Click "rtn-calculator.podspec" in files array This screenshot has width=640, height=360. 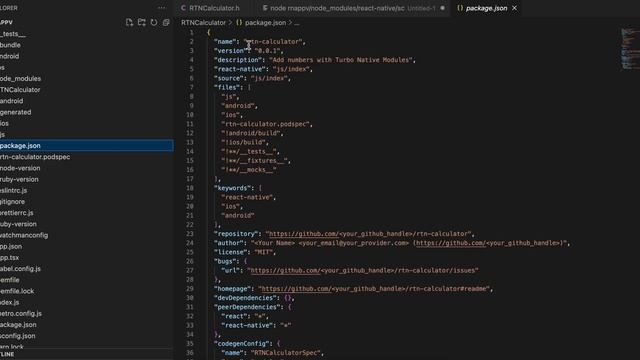point(265,124)
